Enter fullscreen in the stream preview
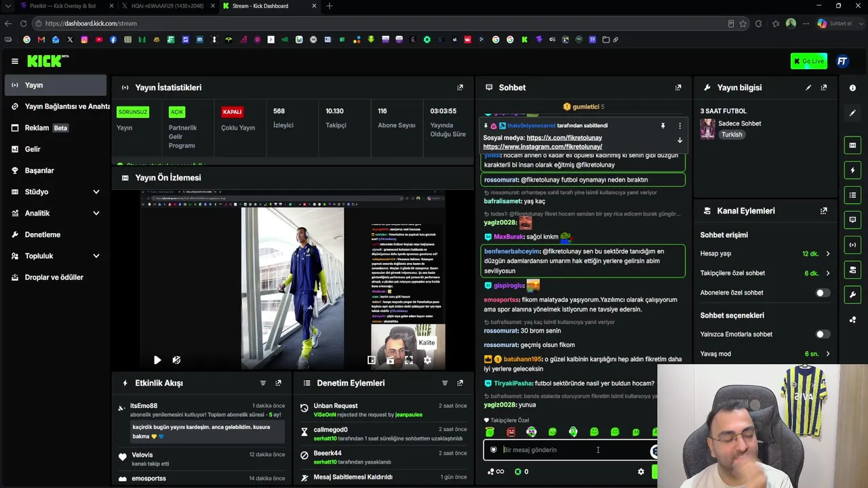 pos(409,361)
